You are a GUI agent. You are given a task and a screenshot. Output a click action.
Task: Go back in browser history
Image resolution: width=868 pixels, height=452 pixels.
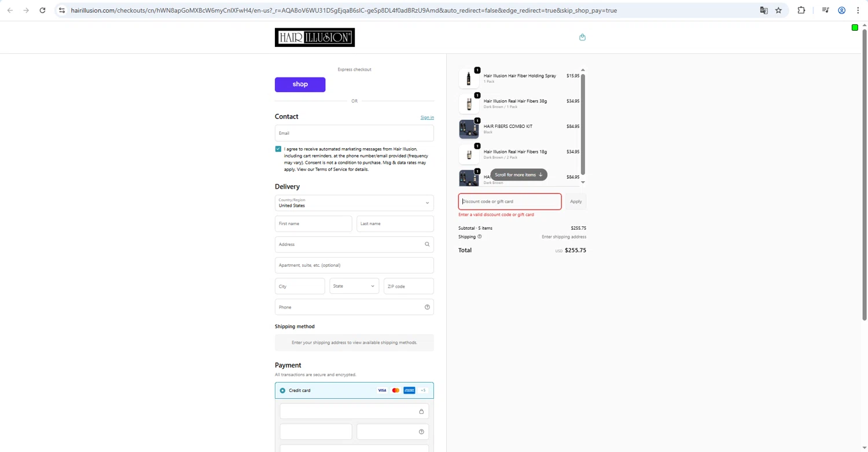tap(10, 10)
